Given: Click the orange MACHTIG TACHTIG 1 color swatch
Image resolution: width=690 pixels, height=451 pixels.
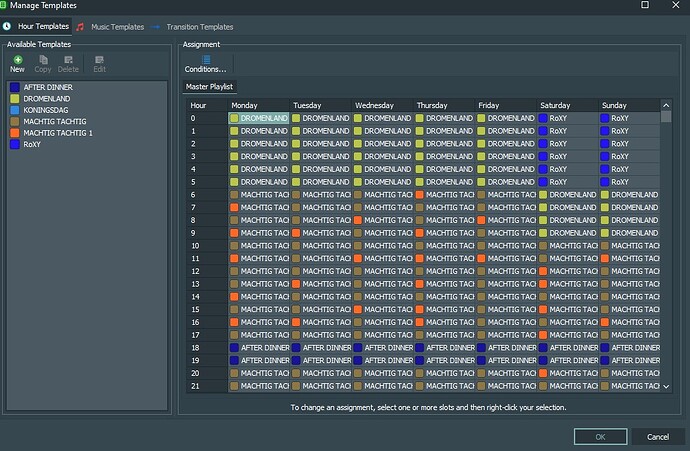Looking at the screenshot, I should coord(15,133).
